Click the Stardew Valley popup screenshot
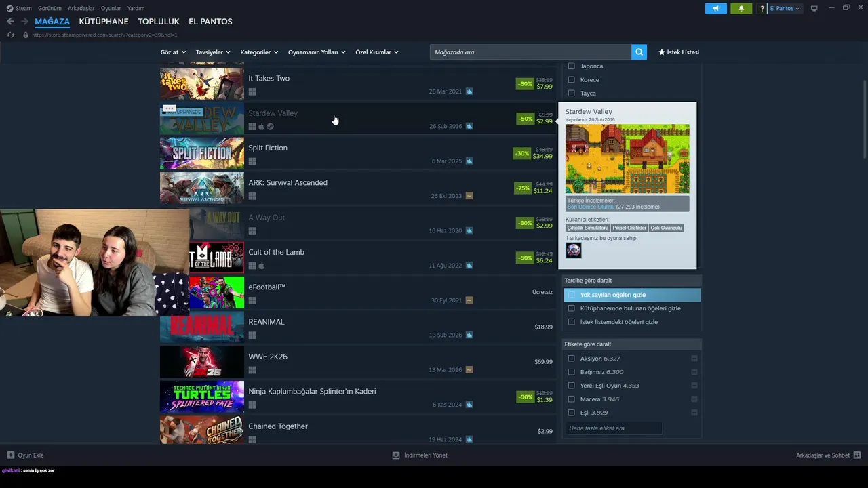The height and width of the screenshot is (488, 868). coord(627,159)
